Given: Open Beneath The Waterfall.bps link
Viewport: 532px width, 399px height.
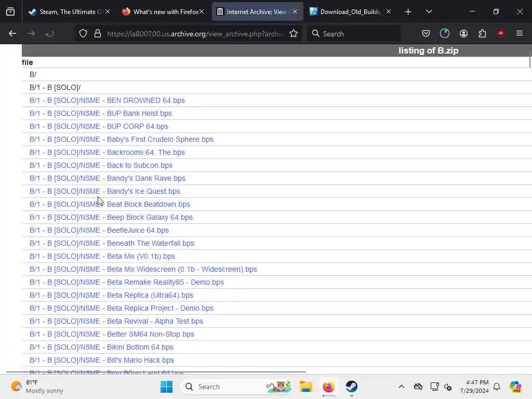Looking at the screenshot, I should click(112, 243).
